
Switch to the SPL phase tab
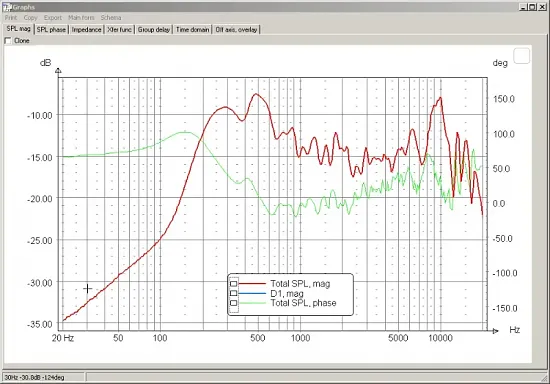pyautogui.click(x=51, y=30)
